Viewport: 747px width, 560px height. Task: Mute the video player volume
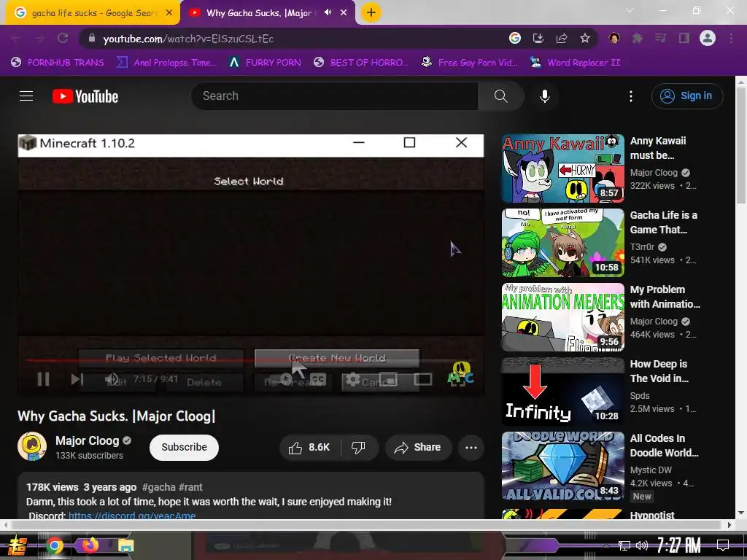(112, 379)
